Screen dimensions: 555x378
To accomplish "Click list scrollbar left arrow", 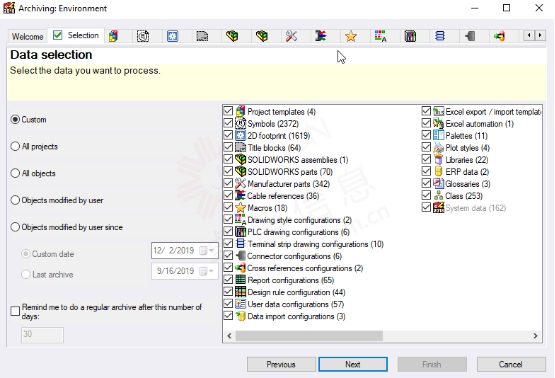I will pos(229,336).
